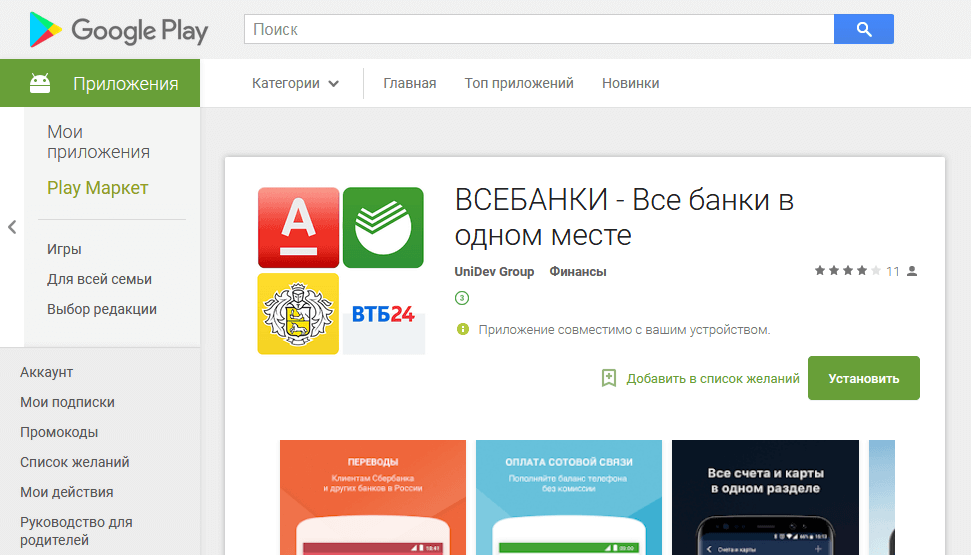Open Аккаунт settings link
The width and height of the screenshot is (971, 555).
click(x=46, y=372)
